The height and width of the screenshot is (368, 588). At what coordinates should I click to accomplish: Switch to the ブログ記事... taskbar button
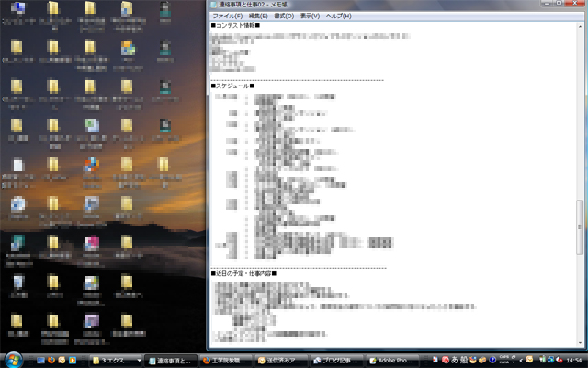[336, 361]
